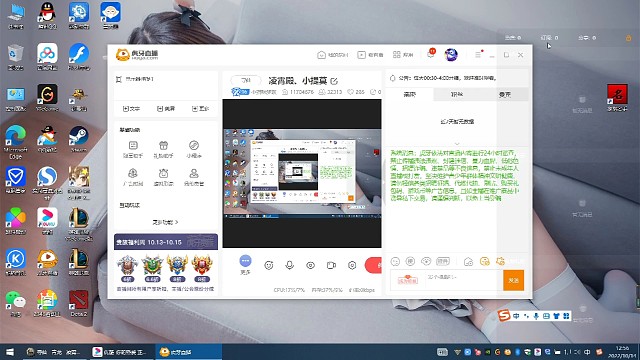Open the Microsoft Edge desktop shortcut
The height and width of the screenshot is (360, 640).
click(15, 142)
